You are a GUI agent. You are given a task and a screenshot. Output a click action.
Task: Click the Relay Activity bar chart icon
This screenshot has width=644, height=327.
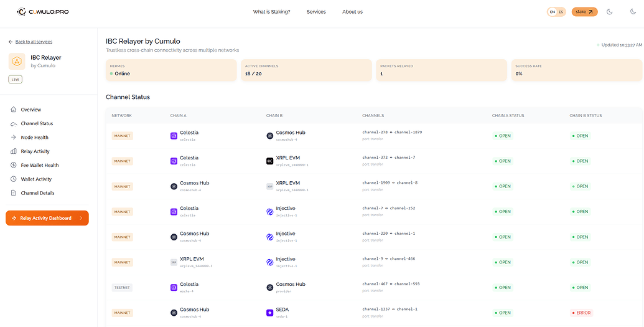14,151
